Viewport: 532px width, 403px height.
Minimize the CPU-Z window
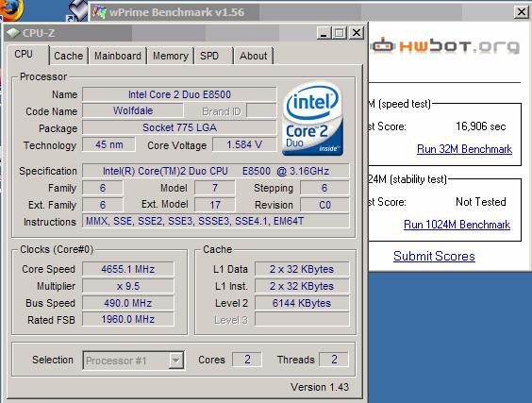tap(324, 33)
